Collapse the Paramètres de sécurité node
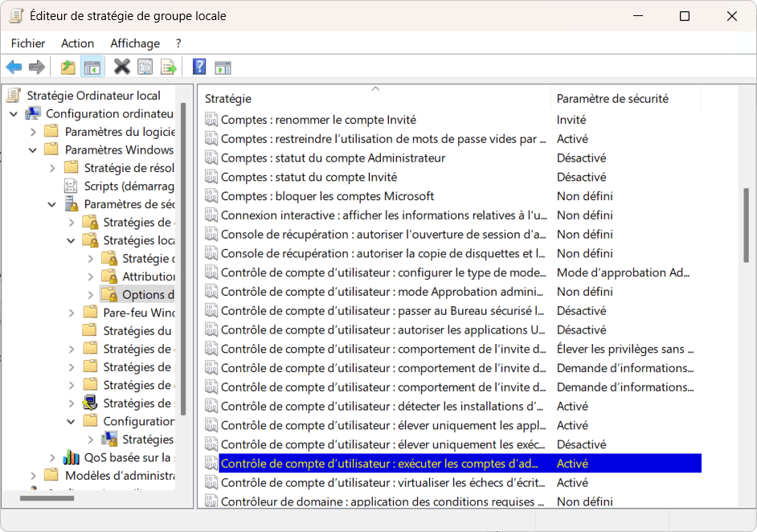The width and height of the screenshot is (757, 532). (x=52, y=204)
